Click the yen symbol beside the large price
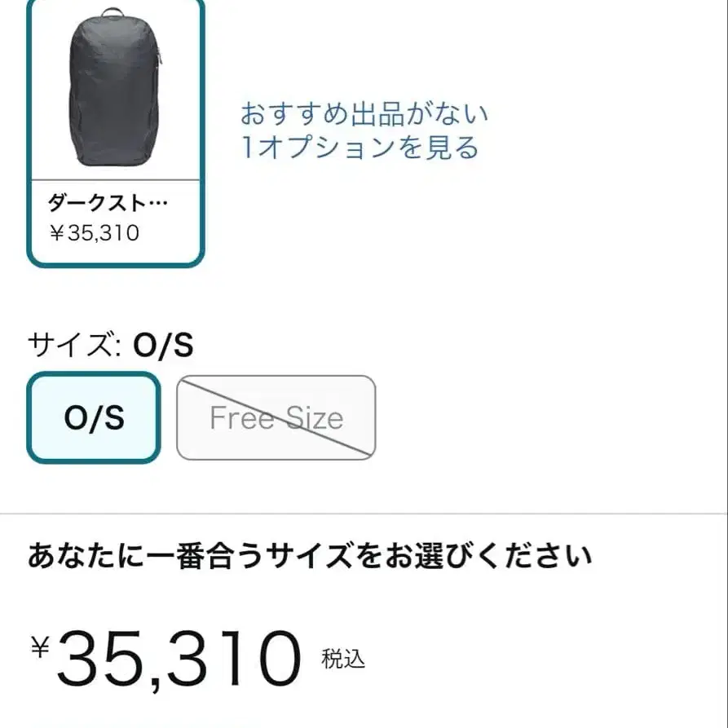Viewport: 728px width, 728px height. coord(41,647)
